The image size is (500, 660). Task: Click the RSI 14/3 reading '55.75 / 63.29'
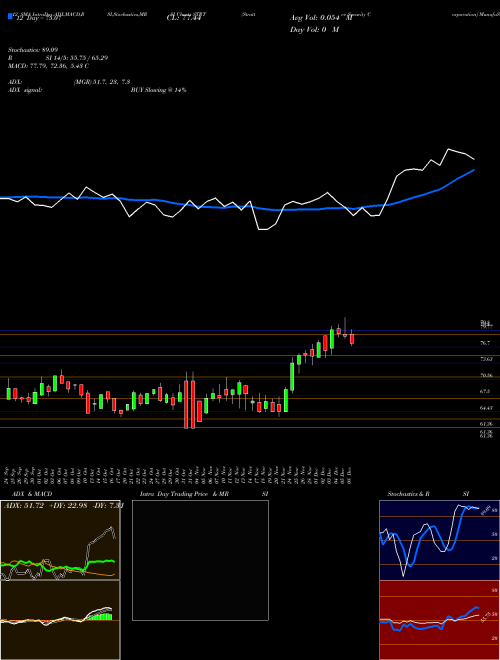pos(86,58)
